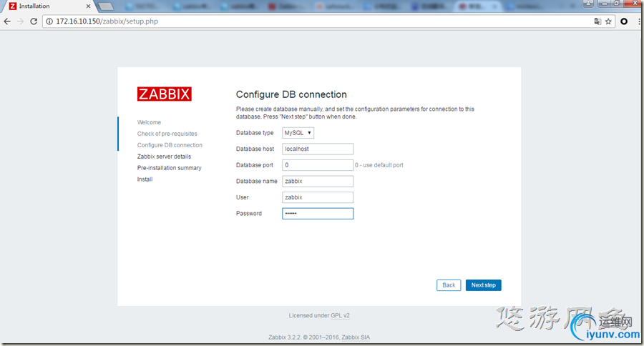
Task: Click the Next step button
Action: tap(484, 285)
